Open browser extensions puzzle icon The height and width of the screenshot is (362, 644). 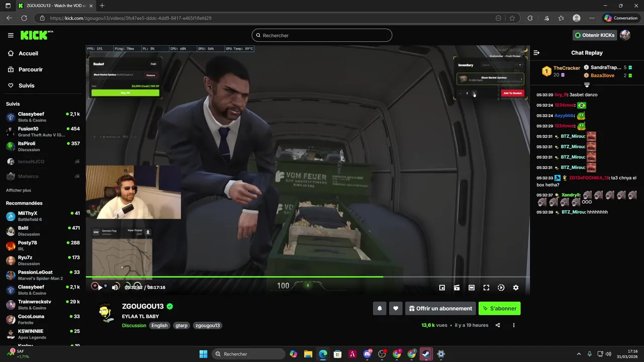click(x=530, y=18)
